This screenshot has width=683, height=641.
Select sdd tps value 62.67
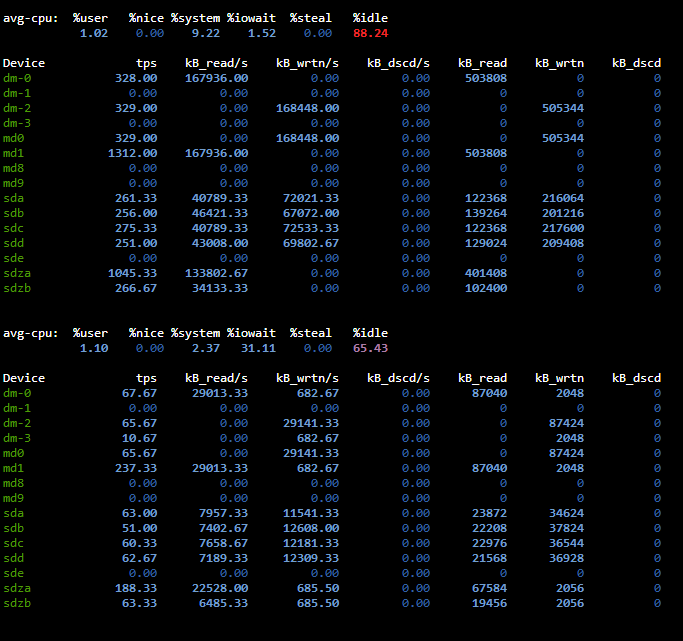click(x=139, y=558)
